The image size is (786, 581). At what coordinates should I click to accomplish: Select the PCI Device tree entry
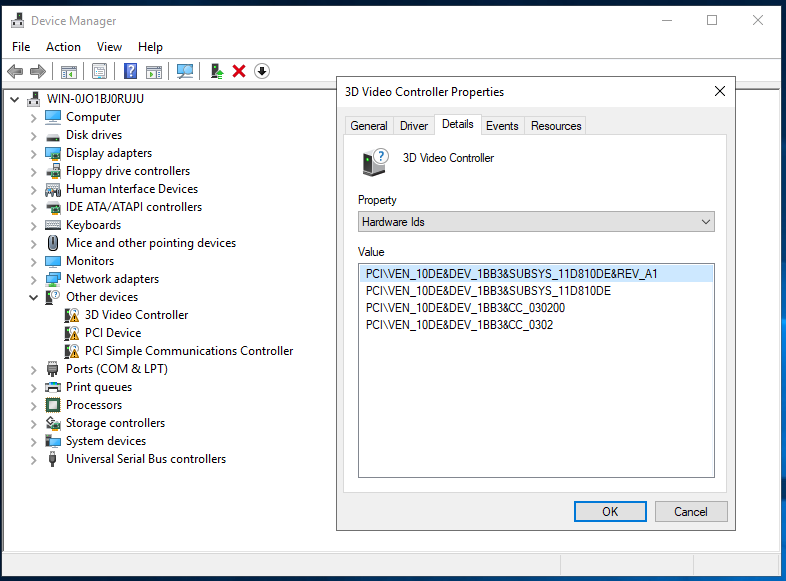coord(113,333)
